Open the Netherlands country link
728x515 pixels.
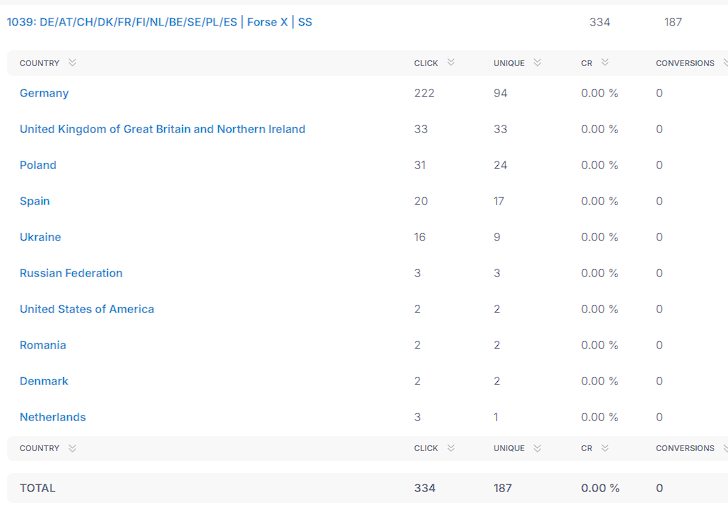tap(53, 417)
